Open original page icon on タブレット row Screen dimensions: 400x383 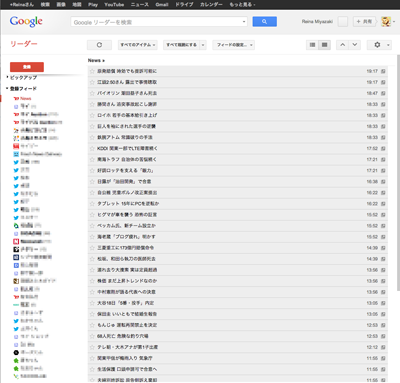coord(383,204)
